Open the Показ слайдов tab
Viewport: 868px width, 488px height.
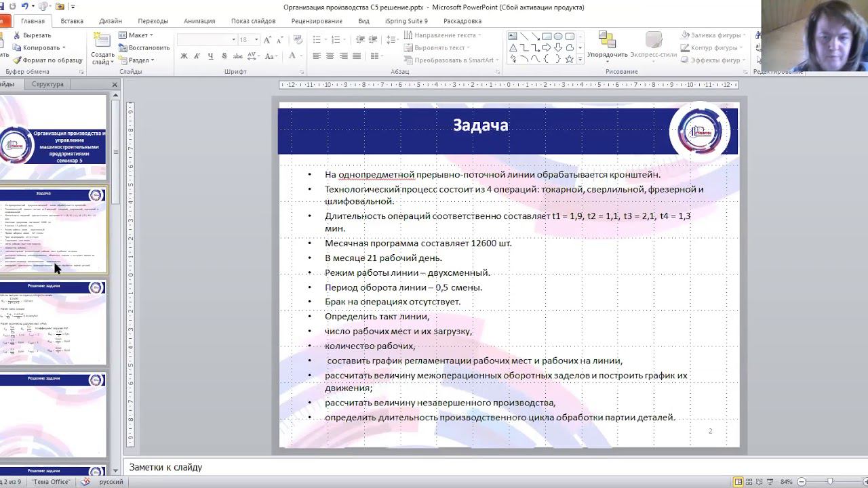click(253, 21)
